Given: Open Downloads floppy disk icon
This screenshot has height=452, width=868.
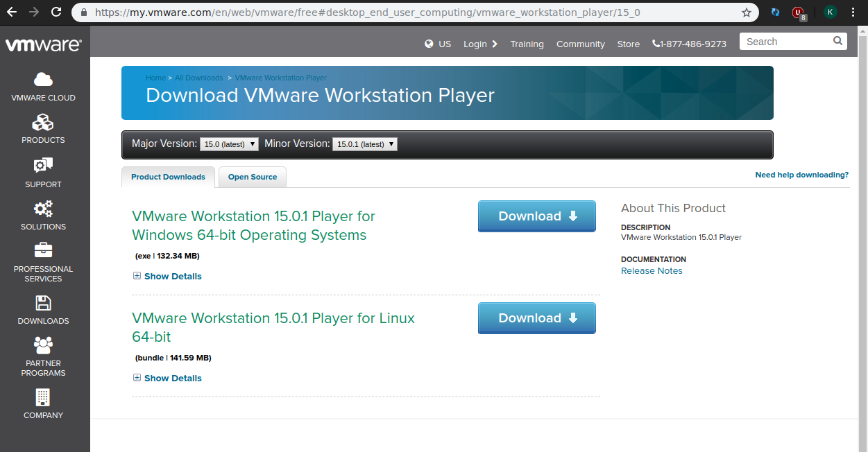Looking at the screenshot, I should coord(43,303).
